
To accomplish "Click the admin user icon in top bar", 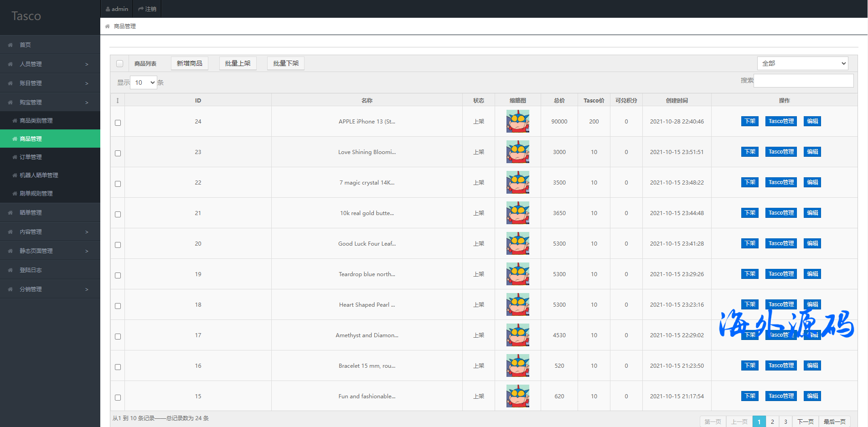I will click(108, 9).
